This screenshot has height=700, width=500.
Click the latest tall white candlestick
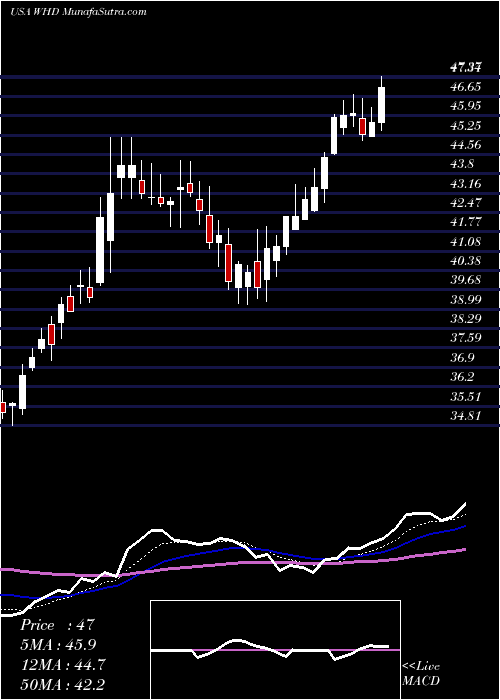381,105
